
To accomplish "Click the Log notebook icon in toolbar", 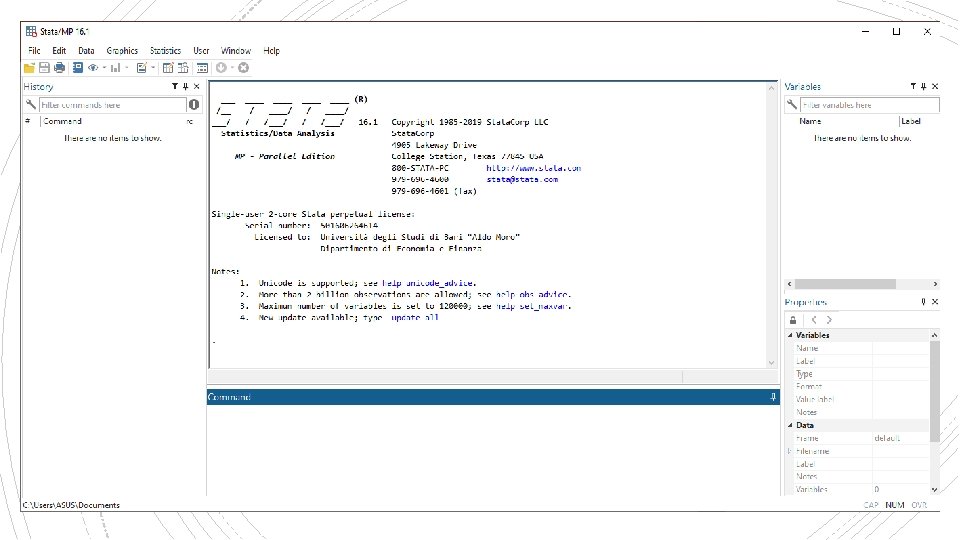I will pyautogui.click(x=78, y=68).
